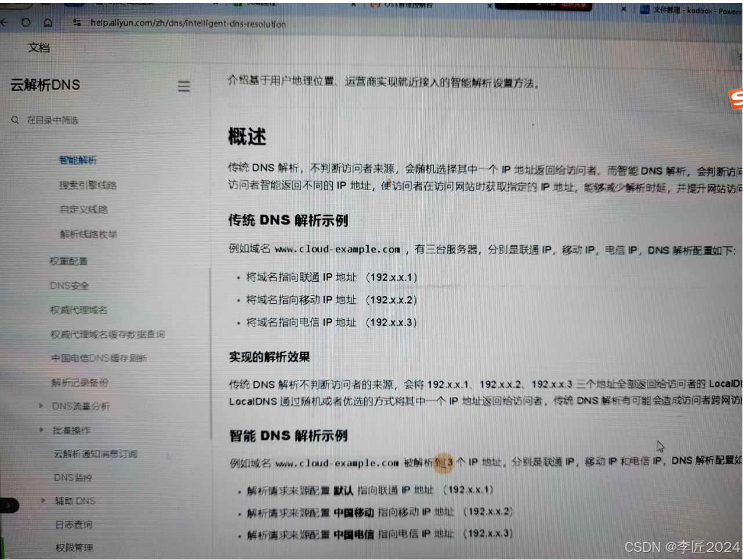Viewport: 743px width, 560px height.
Task: Refresh the current page
Action: point(25,23)
